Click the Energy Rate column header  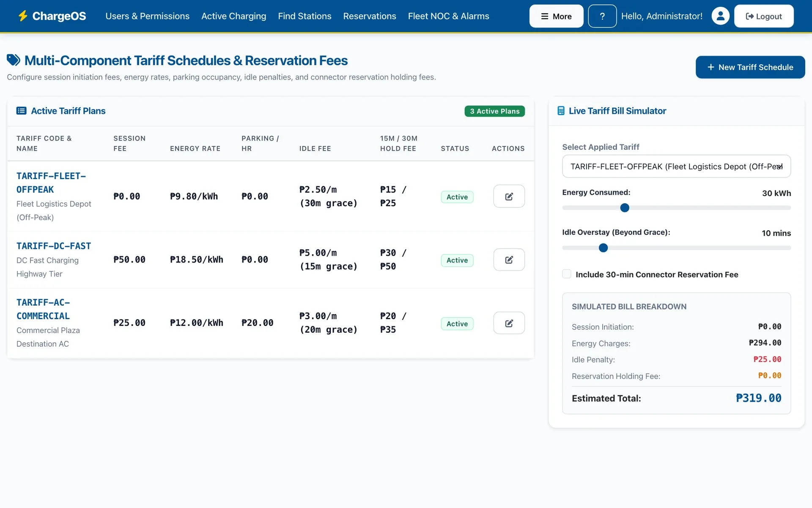tap(195, 149)
